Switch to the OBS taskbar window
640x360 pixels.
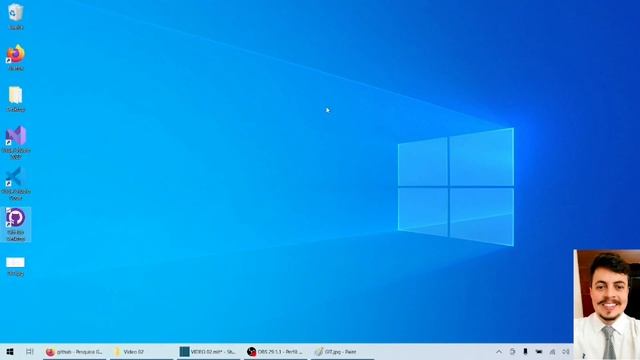276,351
